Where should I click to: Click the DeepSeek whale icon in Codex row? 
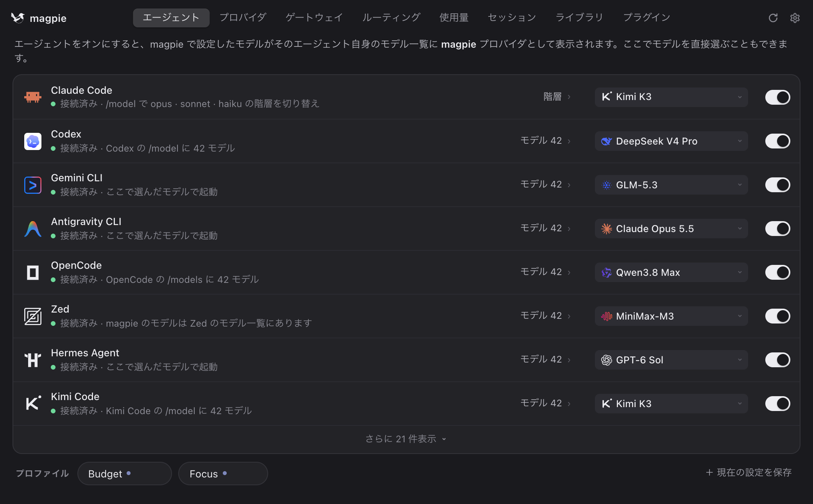606,141
